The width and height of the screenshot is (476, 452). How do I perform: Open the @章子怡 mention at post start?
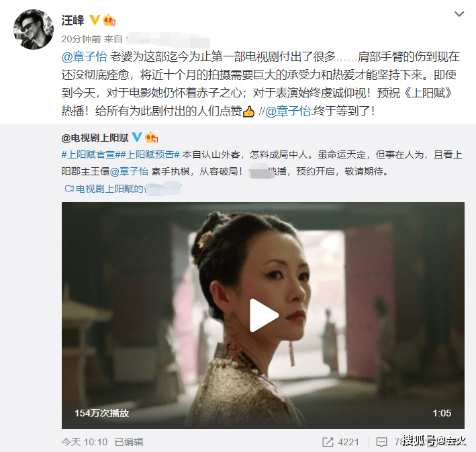pyautogui.click(x=84, y=57)
